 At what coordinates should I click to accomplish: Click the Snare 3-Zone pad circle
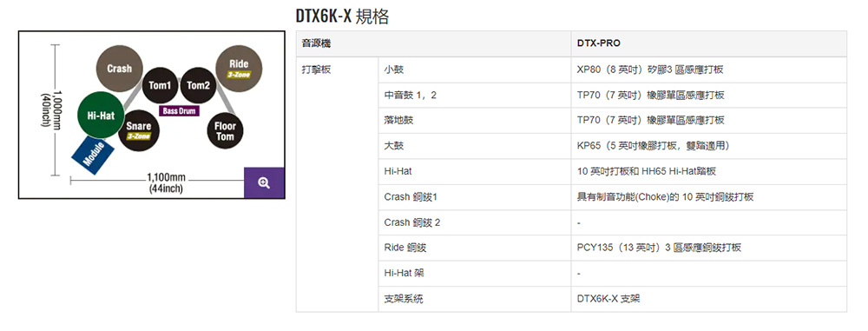point(138,131)
